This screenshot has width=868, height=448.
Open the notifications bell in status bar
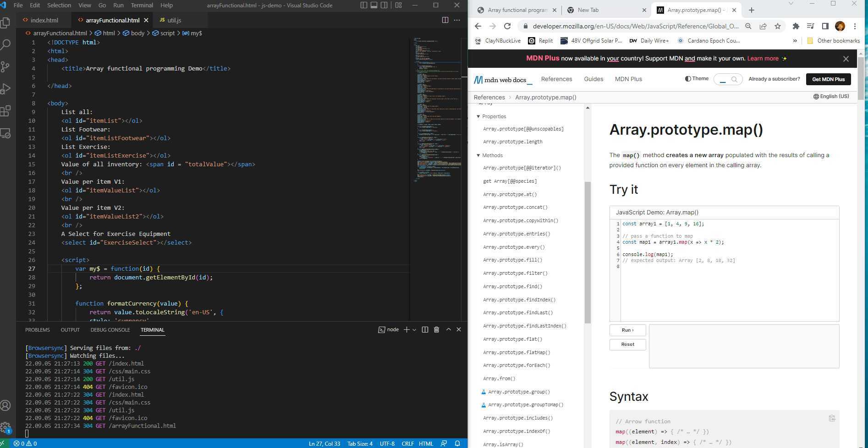point(457,443)
